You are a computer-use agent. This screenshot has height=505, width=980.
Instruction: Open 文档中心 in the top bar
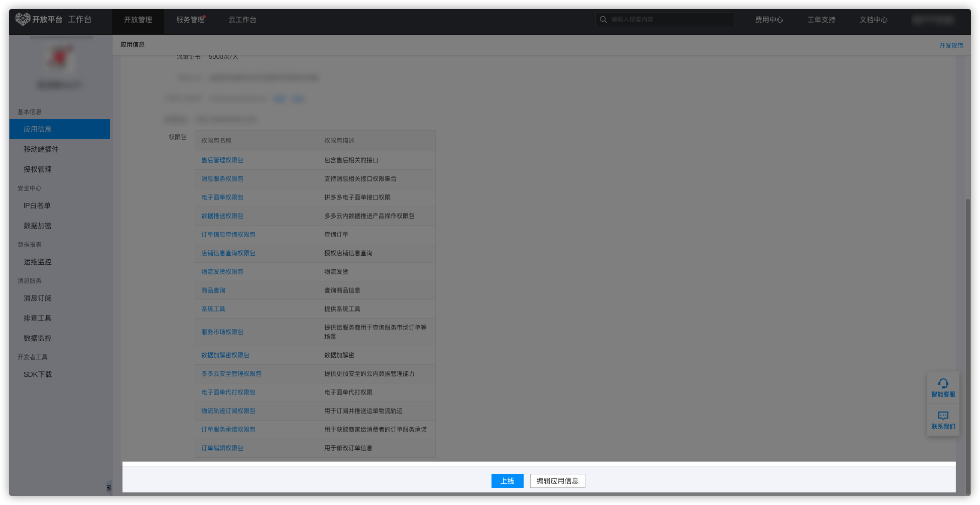click(x=874, y=20)
